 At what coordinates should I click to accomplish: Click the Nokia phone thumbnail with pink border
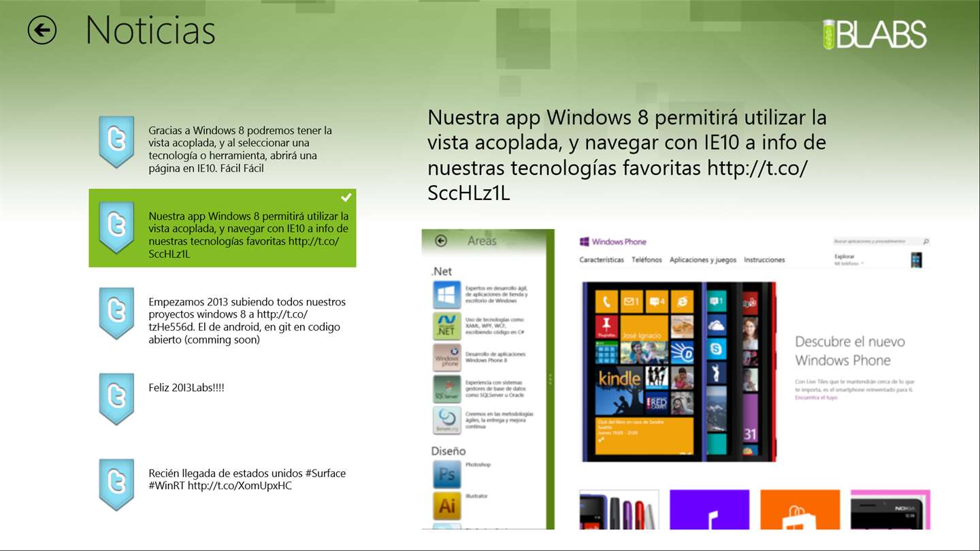point(890,510)
